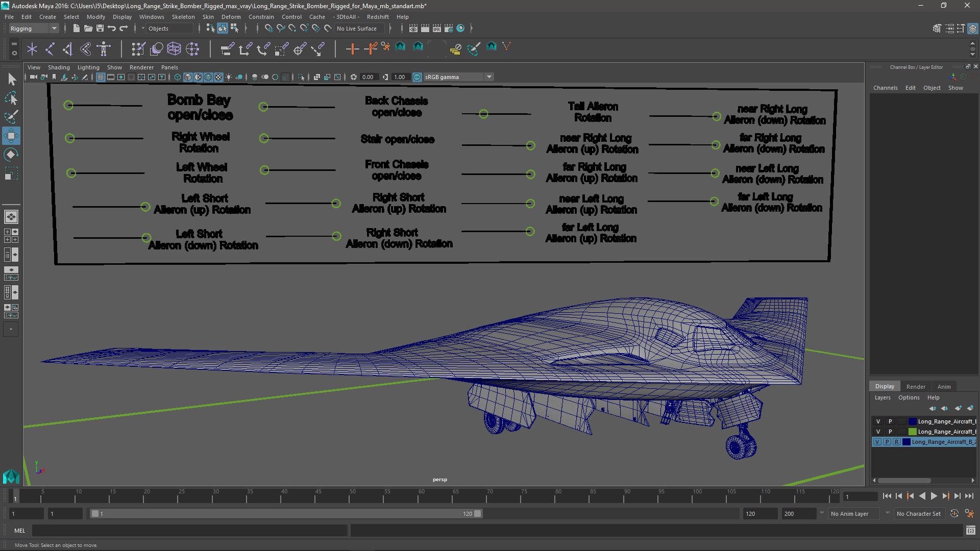Activate the Lasso select tool
Image resolution: width=980 pixels, height=551 pixels.
coord(11,98)
